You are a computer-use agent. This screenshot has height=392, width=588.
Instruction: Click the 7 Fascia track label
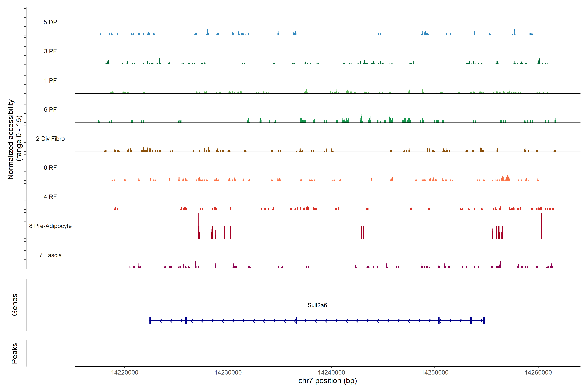[50, 255]
